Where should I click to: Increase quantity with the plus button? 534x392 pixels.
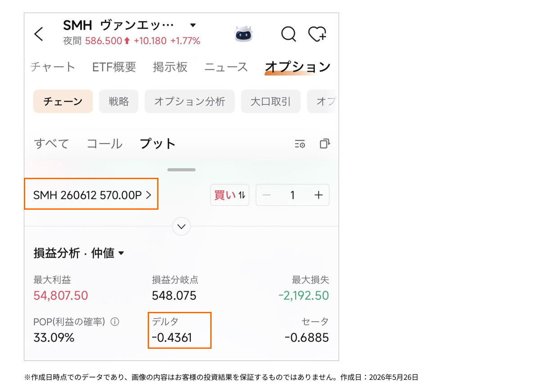click(x=318, y=195)
